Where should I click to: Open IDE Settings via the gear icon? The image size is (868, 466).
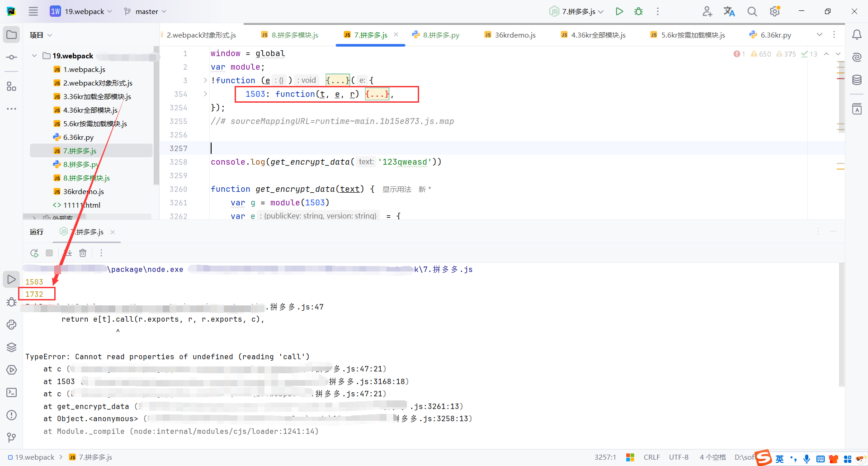[x=774, y=11]
